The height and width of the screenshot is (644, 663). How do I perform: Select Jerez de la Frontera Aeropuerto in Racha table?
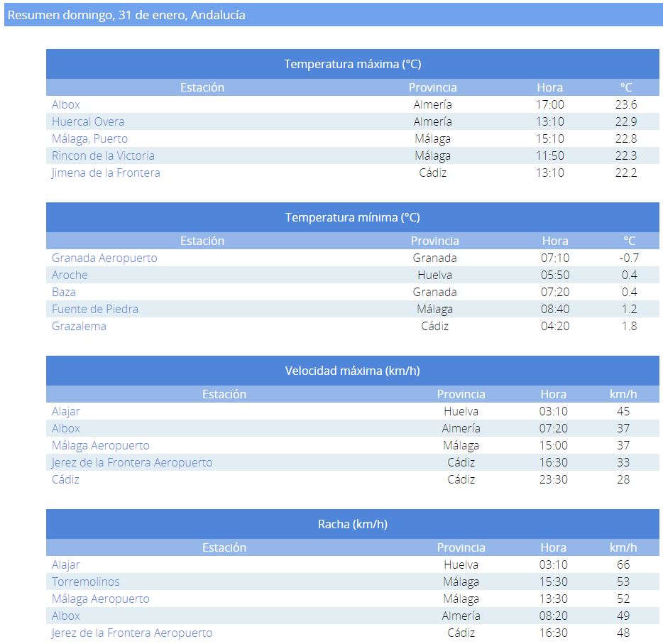point(132,633)
